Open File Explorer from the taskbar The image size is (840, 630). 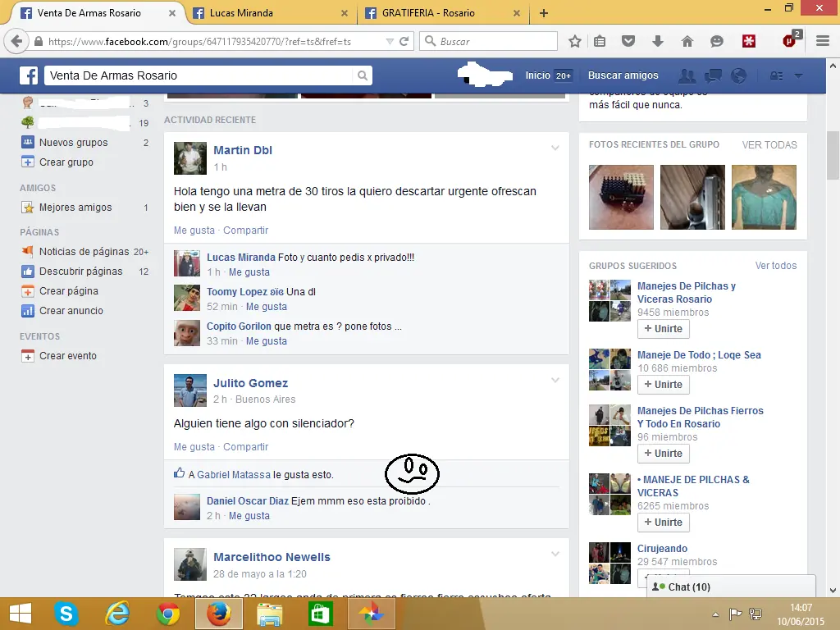pos(269,614)
